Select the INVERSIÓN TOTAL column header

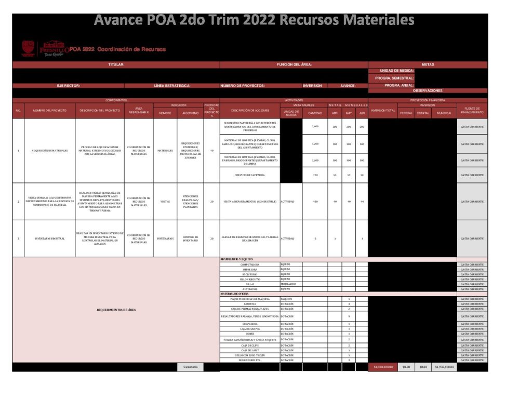tap(383, 110)
